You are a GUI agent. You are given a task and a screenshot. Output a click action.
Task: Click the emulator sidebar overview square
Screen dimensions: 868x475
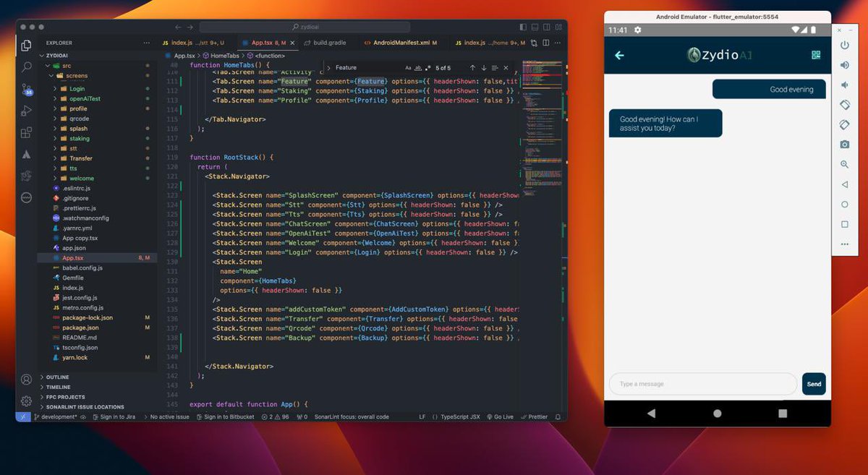pos(844,224)
